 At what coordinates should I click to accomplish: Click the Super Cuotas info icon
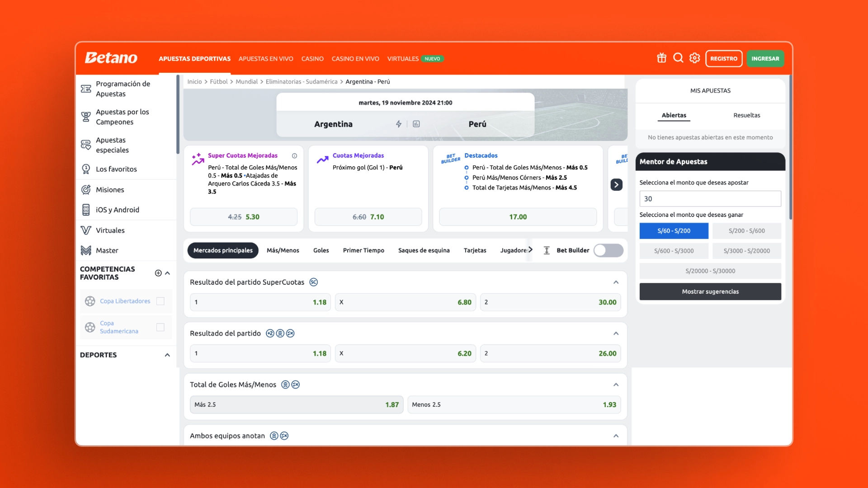294,156
